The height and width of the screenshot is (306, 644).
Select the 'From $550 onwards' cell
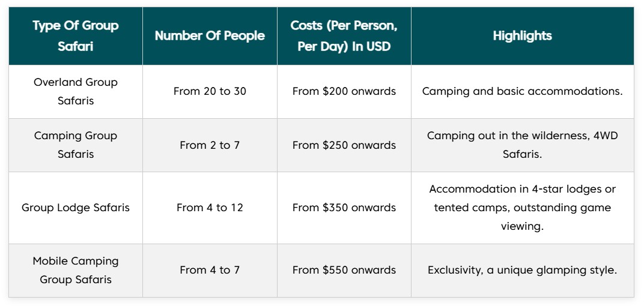pyautogui.click(x=344, y=271)
